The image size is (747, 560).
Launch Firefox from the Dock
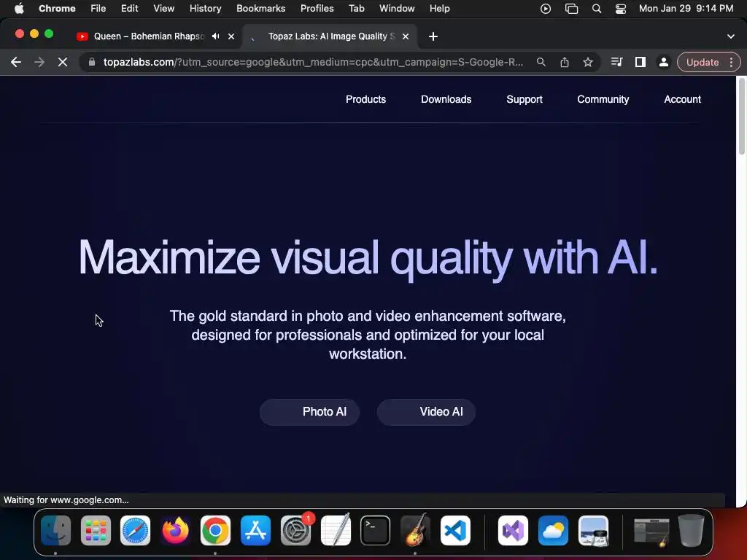point(175,531)
